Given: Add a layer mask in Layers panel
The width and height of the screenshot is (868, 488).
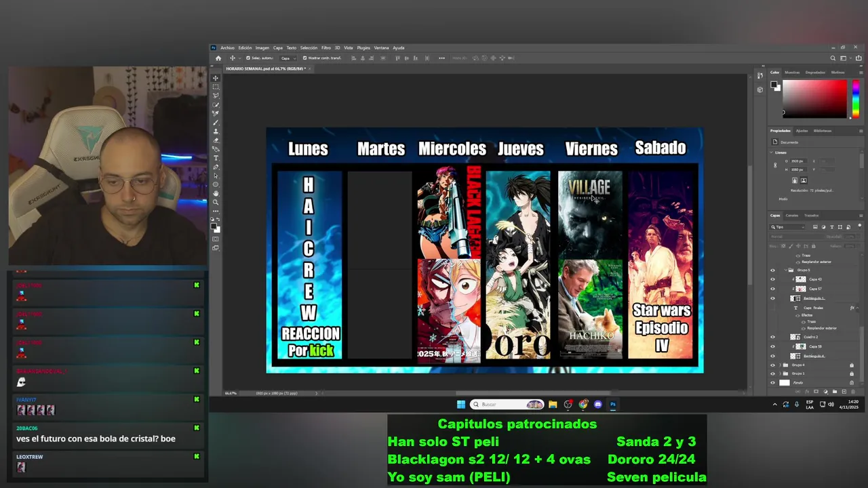Looking at the screenshot, I should (x=816, y=391).
